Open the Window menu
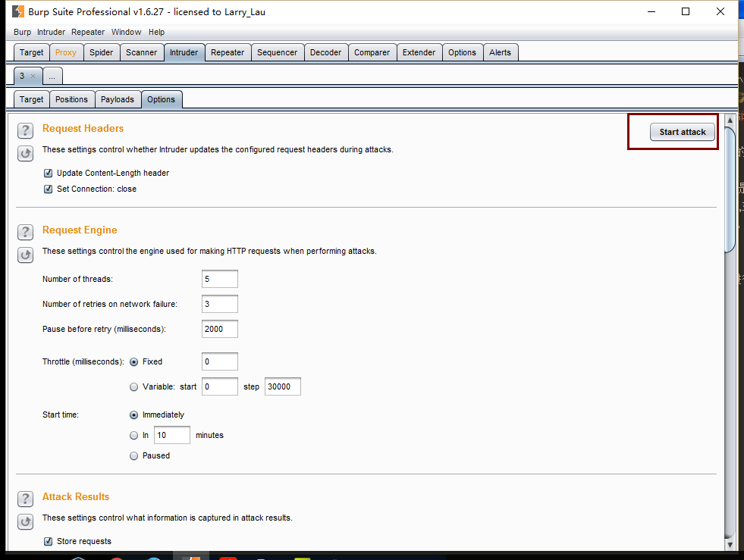The height and width of the screenshot is (560, 744). pyautogui.click(x=126, y=32)
